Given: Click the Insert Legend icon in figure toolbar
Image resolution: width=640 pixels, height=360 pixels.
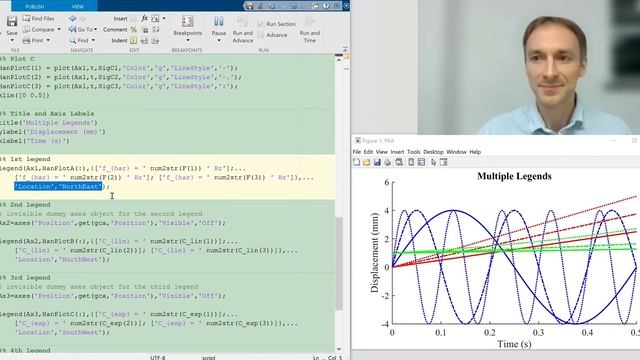Looking at the screenshot, I should [421, 162].
